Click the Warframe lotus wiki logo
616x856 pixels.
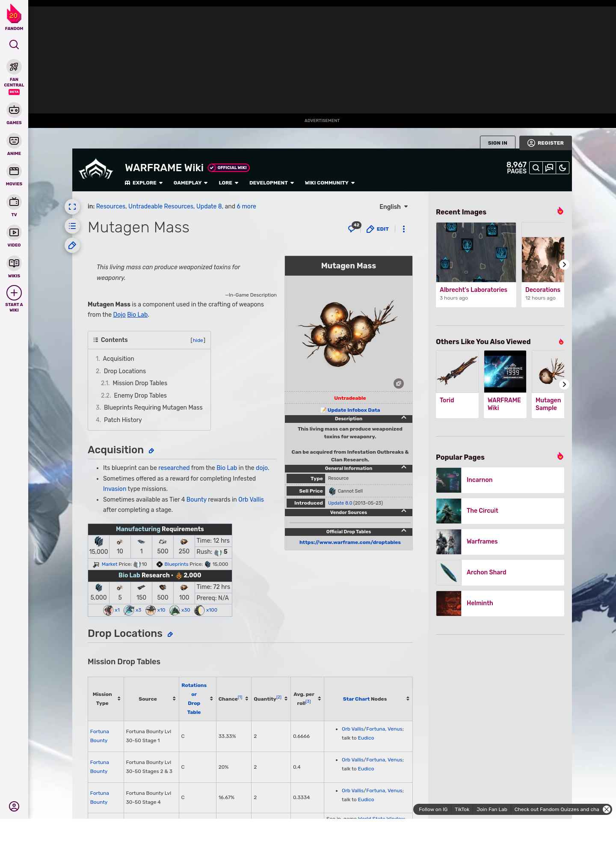[x=96, y=169]
